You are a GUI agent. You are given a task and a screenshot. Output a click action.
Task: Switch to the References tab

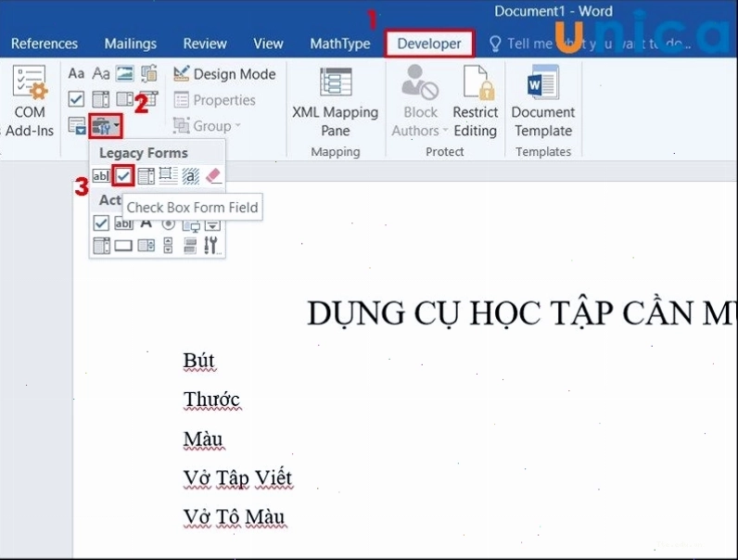tap(45, 44)
